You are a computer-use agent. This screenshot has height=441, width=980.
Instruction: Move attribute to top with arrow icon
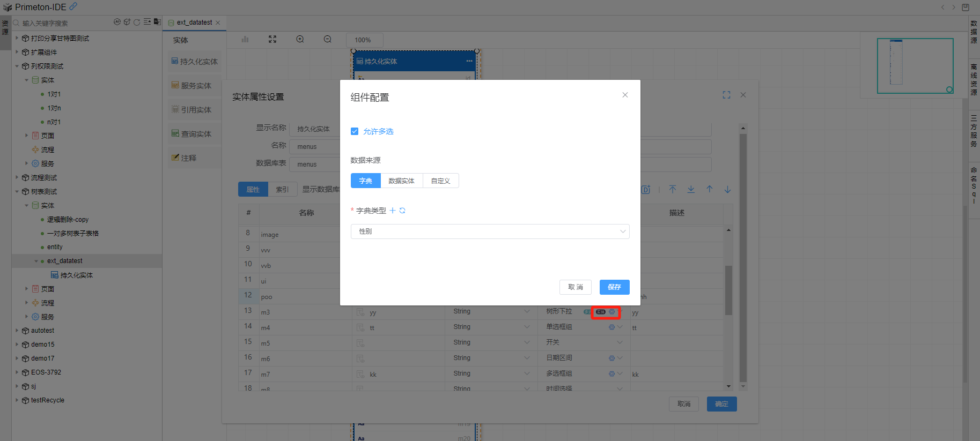click(x=673, y=189)
